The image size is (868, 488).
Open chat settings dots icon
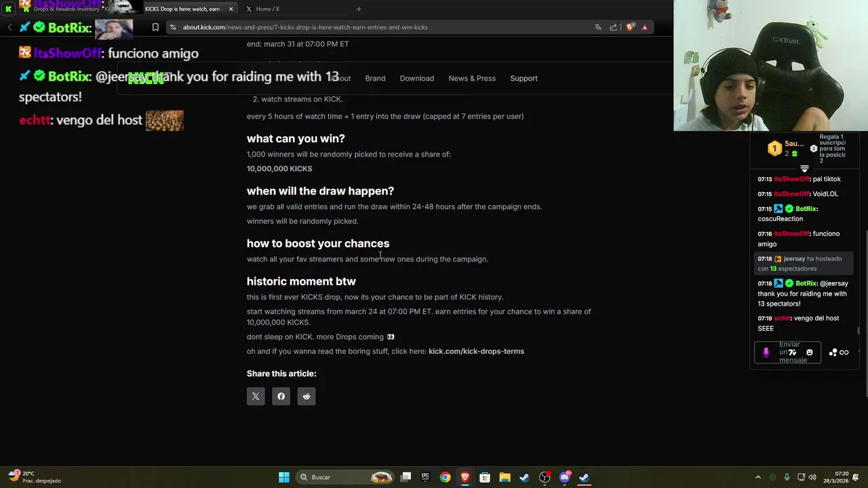point(833,352)
